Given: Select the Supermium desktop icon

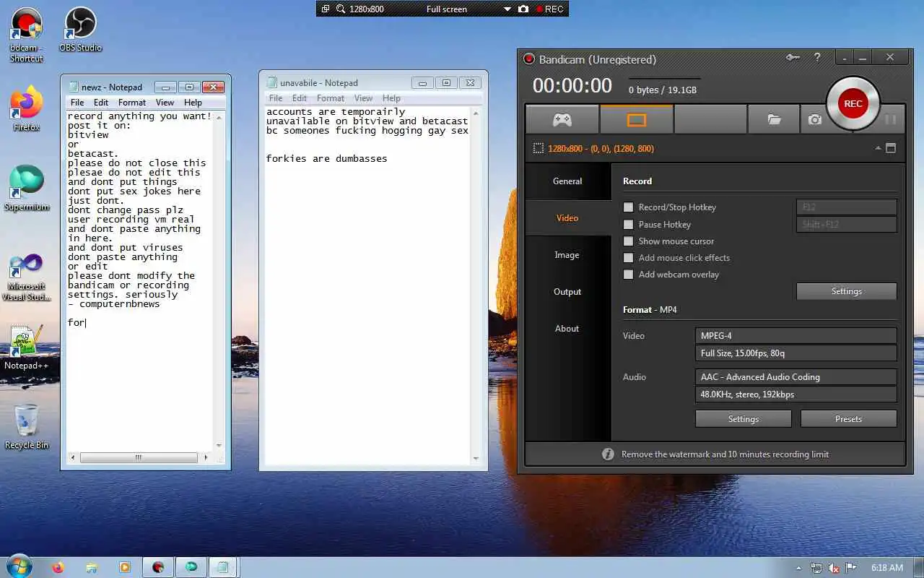Looking at the screenshot, I should click(27, 188).
